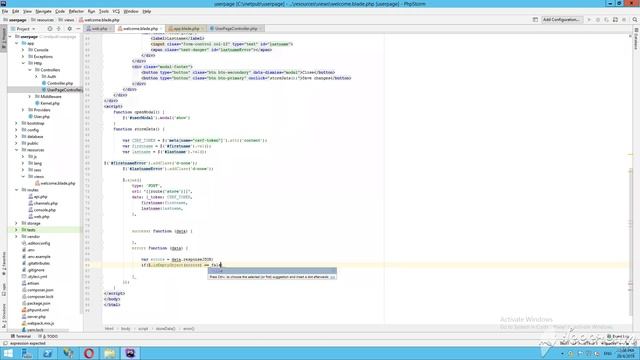Open the Event Log in status bar
This screenshot has height=360, width=640.
pos(618,336)
